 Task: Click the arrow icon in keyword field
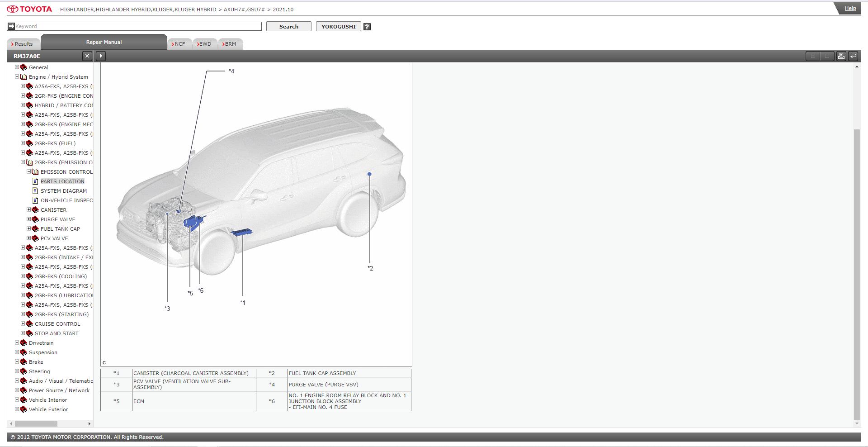tap(11, 26)
